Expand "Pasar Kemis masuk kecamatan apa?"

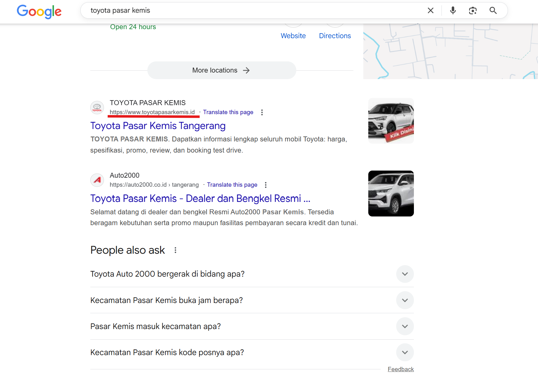pos(405,326)
